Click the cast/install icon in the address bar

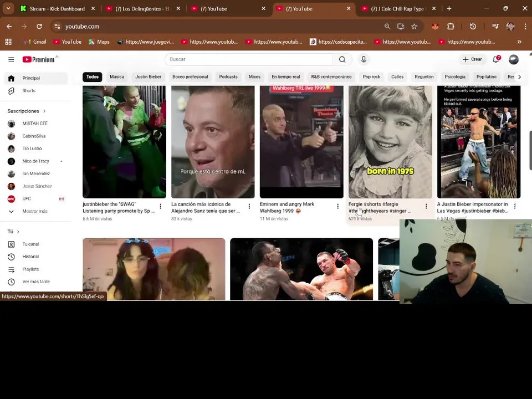coord(401,27)
